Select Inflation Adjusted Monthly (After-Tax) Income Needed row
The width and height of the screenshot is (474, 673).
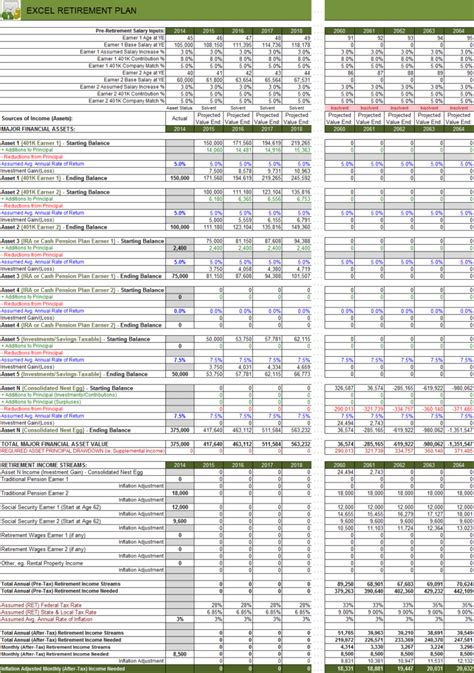[237, 669]
